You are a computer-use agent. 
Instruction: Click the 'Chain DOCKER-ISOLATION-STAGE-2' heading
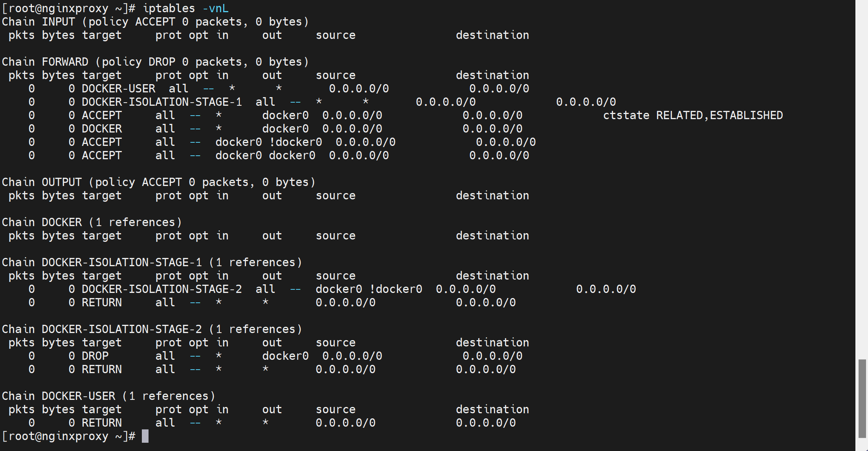pos(101,329)
